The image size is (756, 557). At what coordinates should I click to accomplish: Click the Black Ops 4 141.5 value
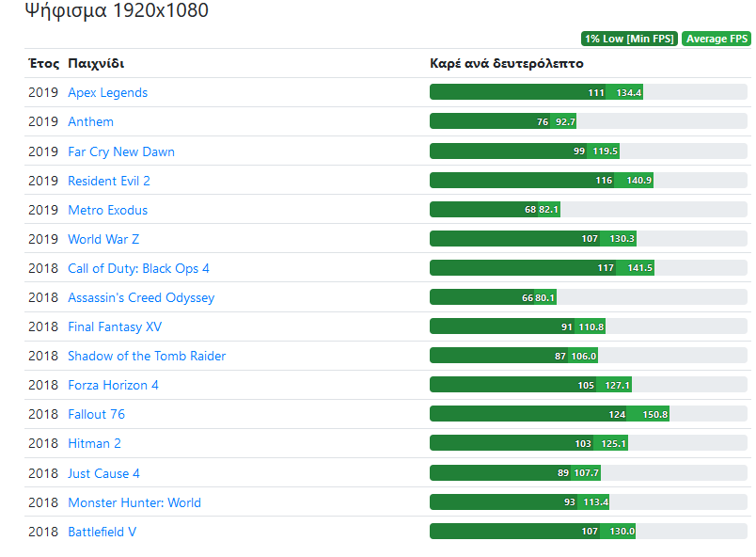(639, 267)
